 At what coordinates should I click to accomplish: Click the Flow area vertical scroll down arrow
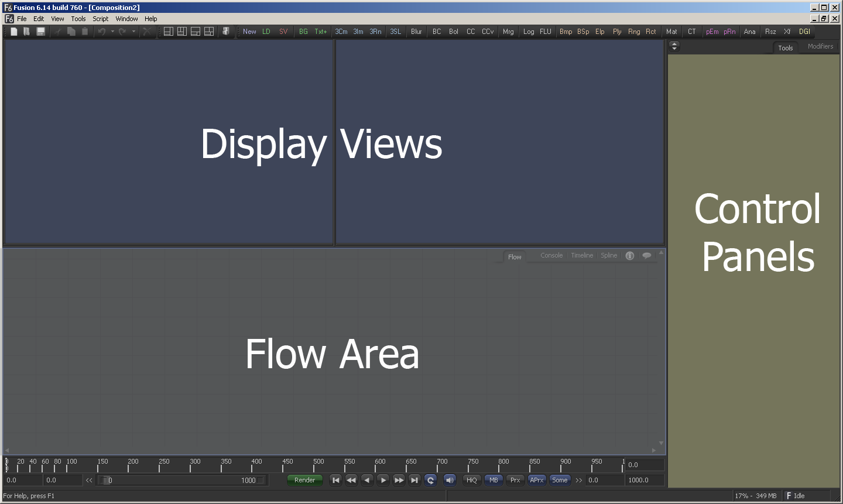coord(661,443)
